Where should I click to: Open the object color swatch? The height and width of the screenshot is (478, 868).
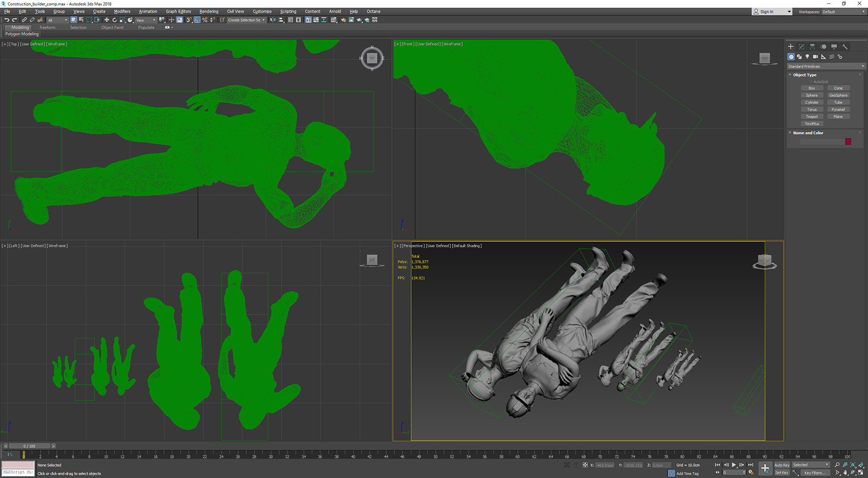(x=848, y=142)
